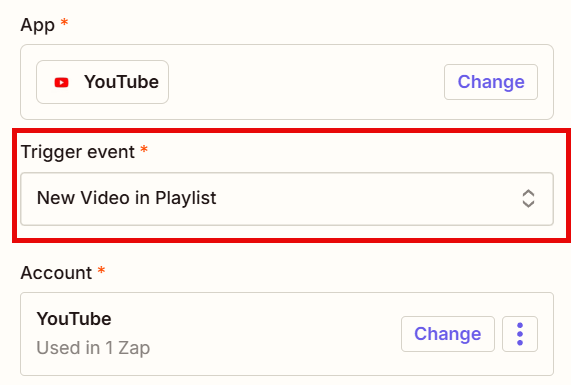Open the Trigger event dropdown
The image size is (571, 385).
point(287,199)
